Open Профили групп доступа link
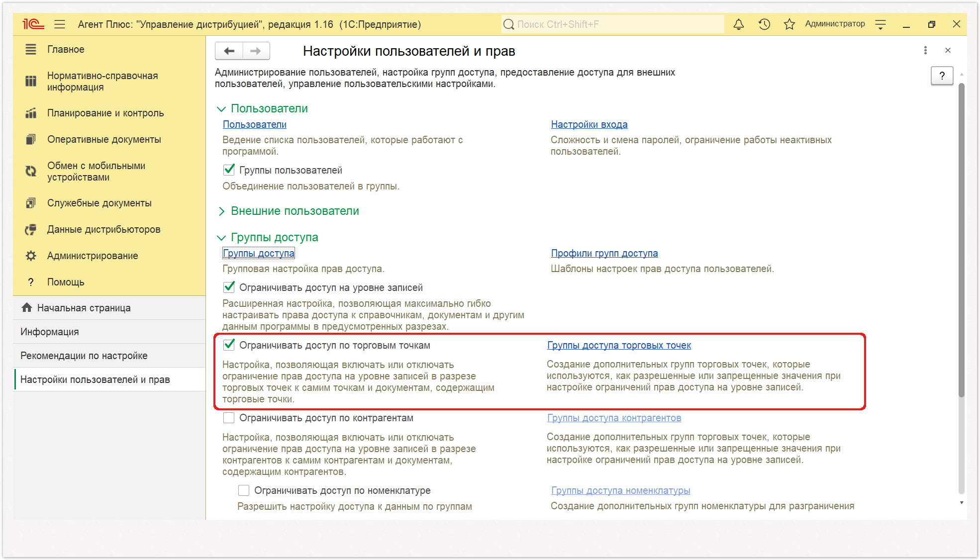980x560 pixels. pyautogui.click(x=604, y=253)
